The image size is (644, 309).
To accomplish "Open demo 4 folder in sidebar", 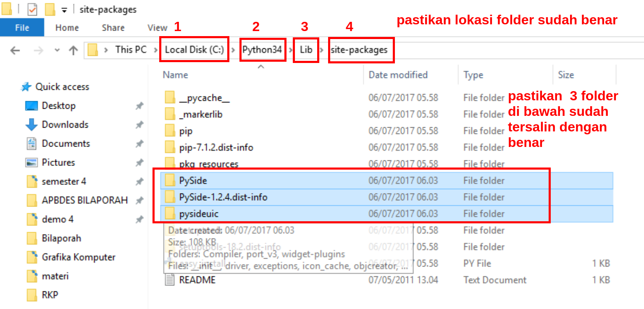I will point(58,219).
